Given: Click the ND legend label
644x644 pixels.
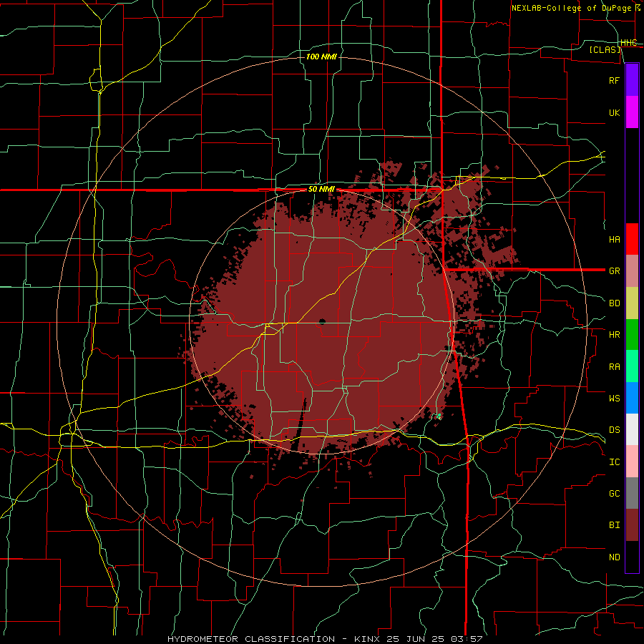Looking at the screenshot, I should (614, 557).
